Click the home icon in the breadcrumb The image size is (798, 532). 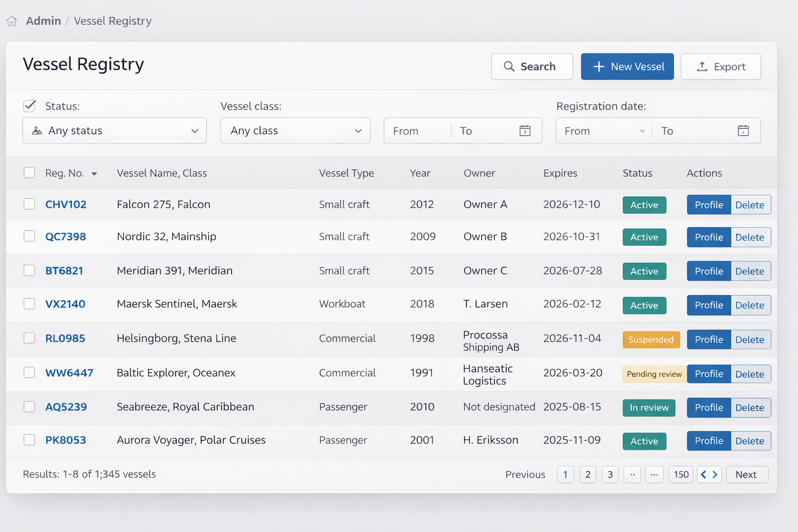(11, 20)
